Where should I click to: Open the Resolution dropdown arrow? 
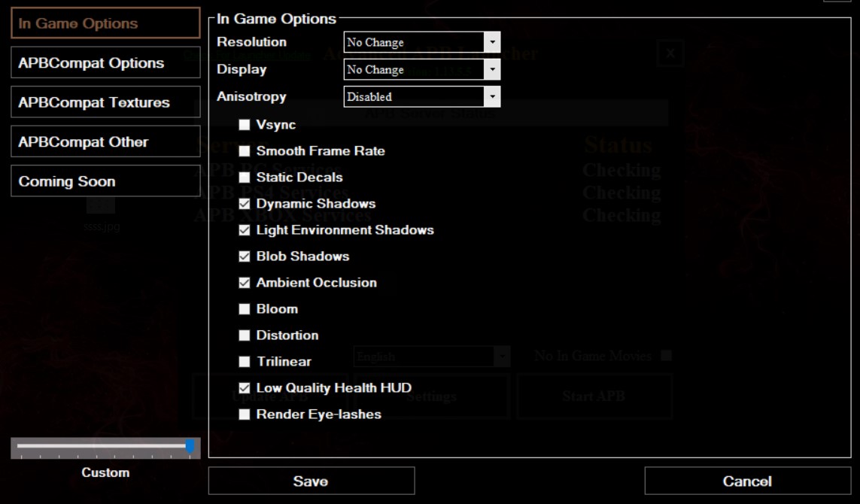[x=492, y=42]
